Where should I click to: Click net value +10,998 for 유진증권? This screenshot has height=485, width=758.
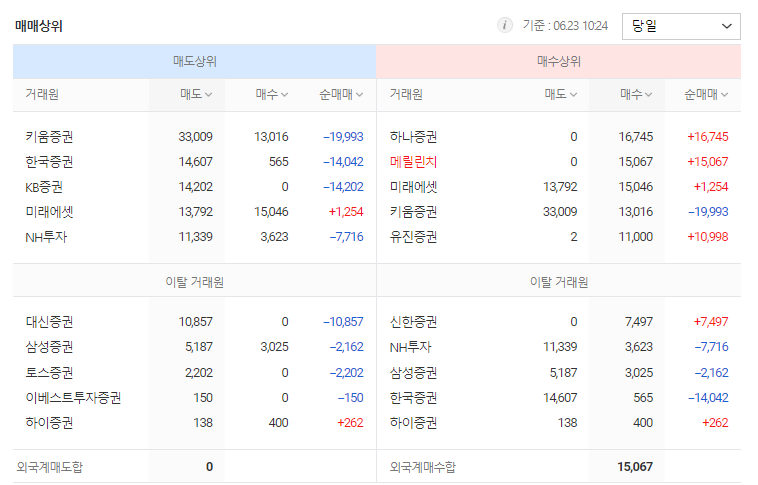[708, 237]
